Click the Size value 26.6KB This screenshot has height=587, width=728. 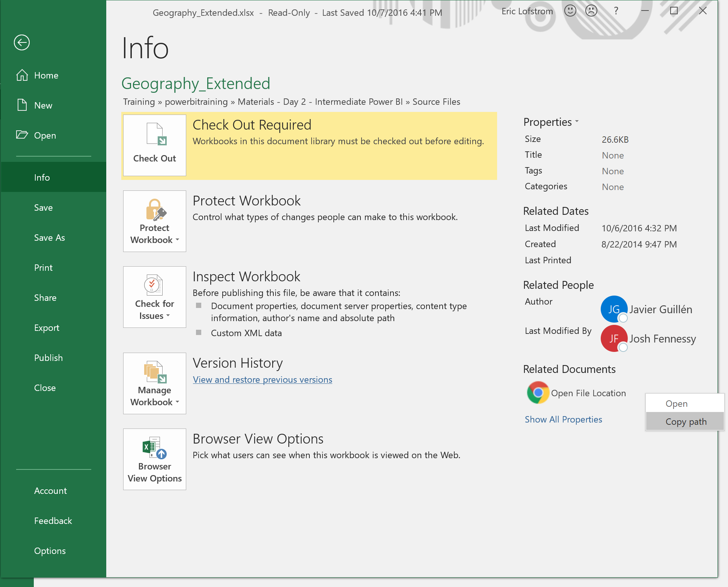pyautogui.click(x=615, y=139)
